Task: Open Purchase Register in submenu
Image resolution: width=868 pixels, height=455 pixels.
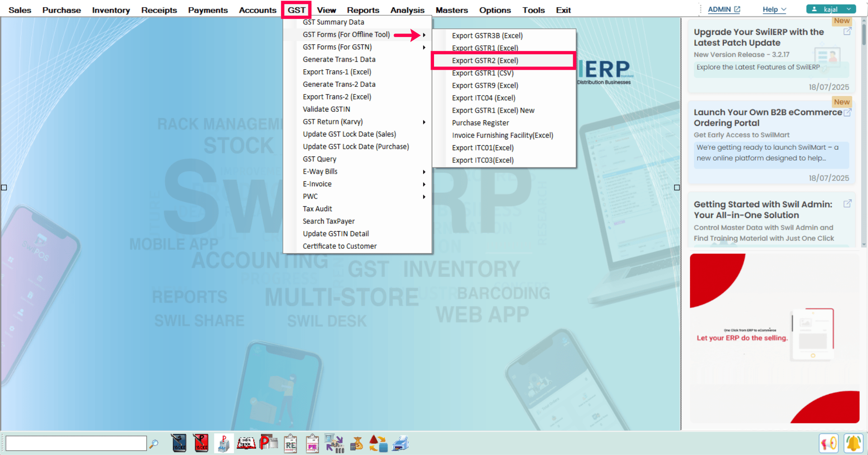Action: [504, 123]
